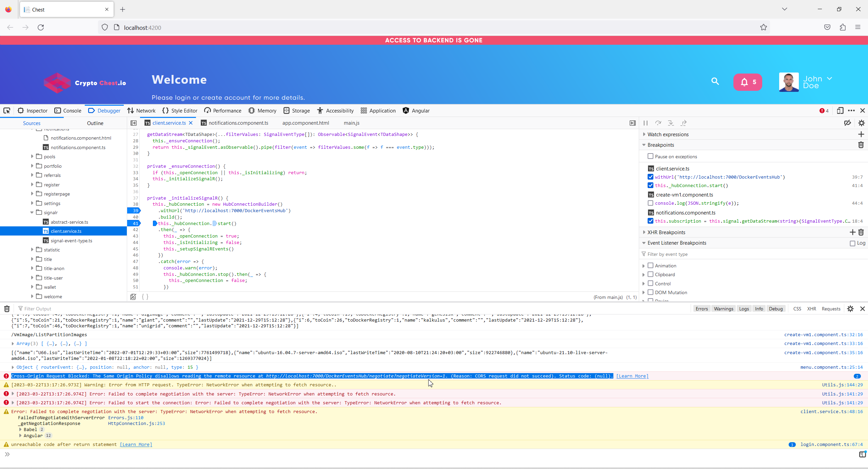The image size is (868, 469).
Task: Click Learn More link on CORS error
Action: click(632, 376)
